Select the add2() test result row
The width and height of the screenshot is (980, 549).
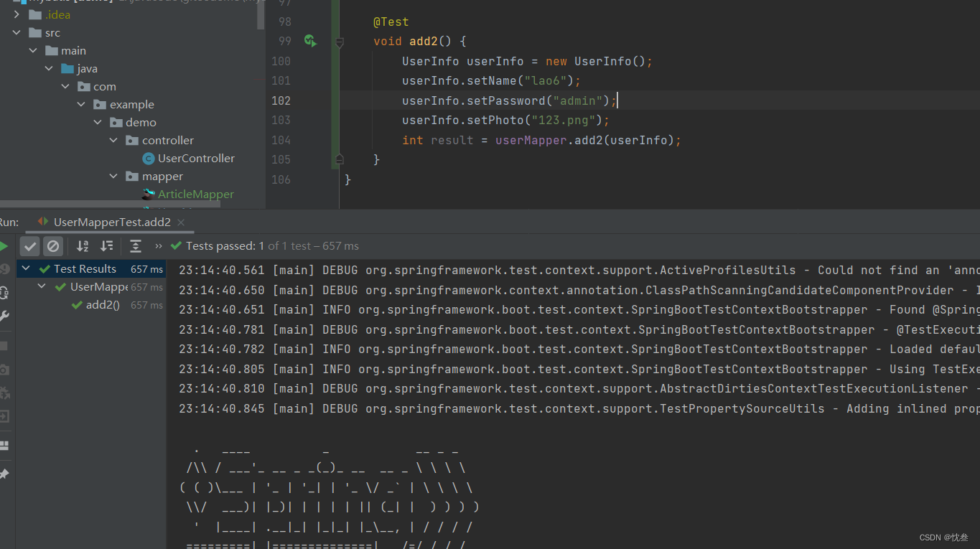(x=91, y=305)
